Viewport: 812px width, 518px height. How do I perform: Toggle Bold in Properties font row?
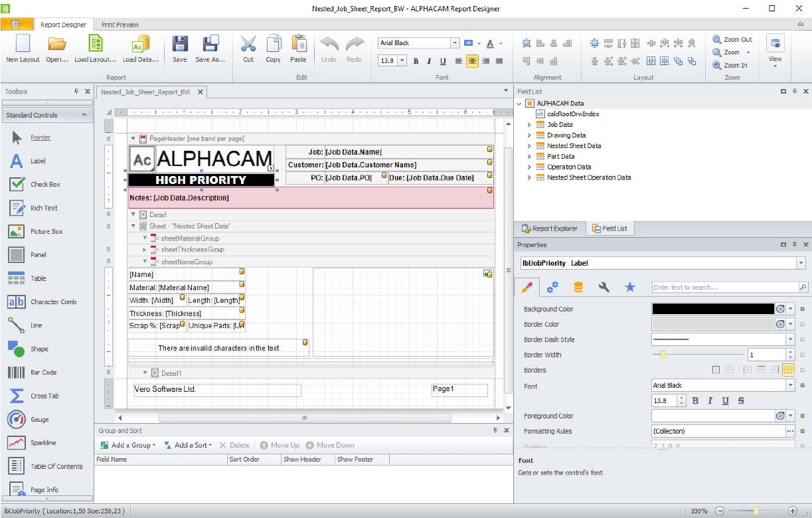point(696,400)
